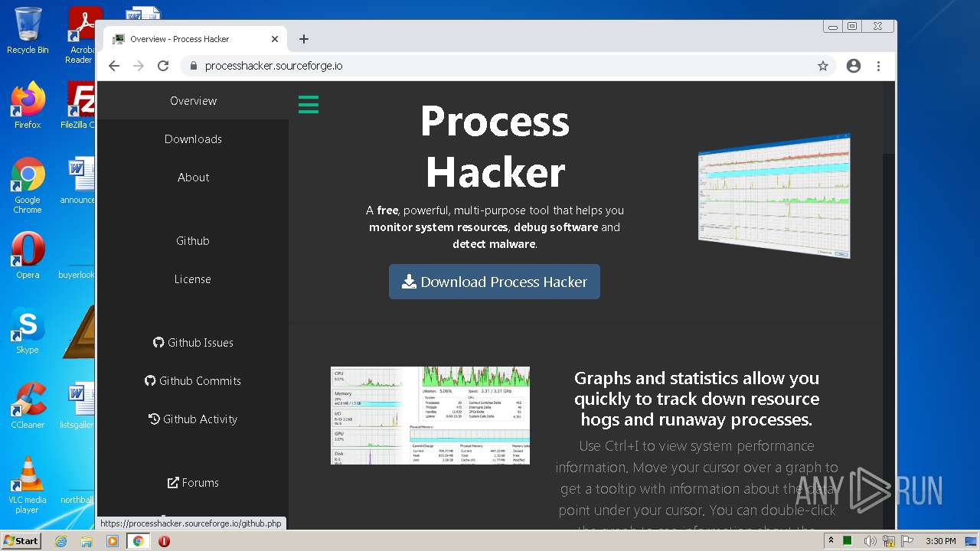Open the Overview sidebar item
Image resolution: width=980 pixels, height=551 pixels.
193,101
